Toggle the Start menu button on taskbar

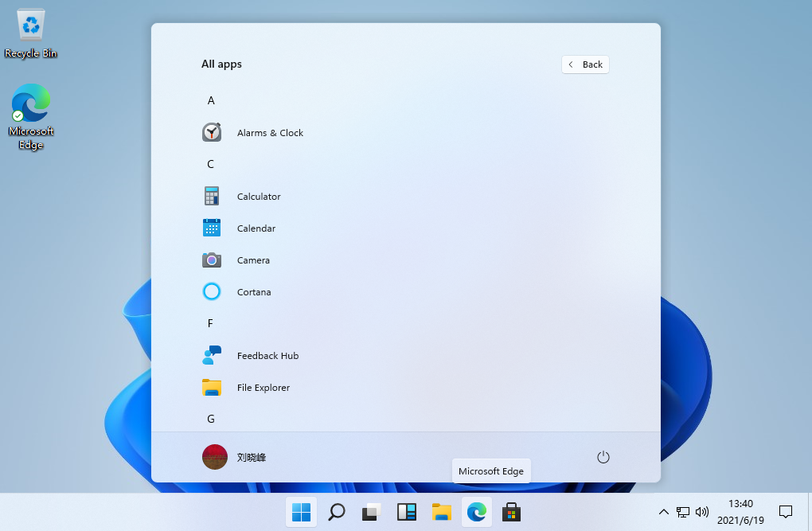(x=302, y=512)
